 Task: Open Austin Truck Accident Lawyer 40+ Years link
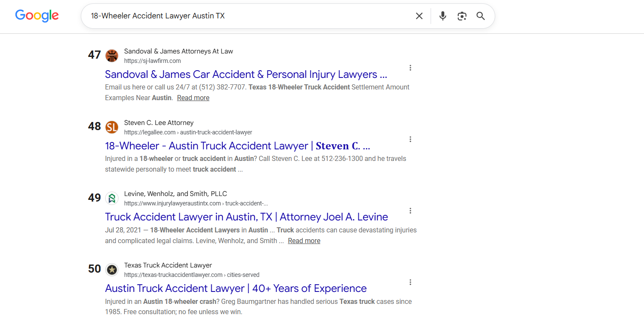coord(236,288)
